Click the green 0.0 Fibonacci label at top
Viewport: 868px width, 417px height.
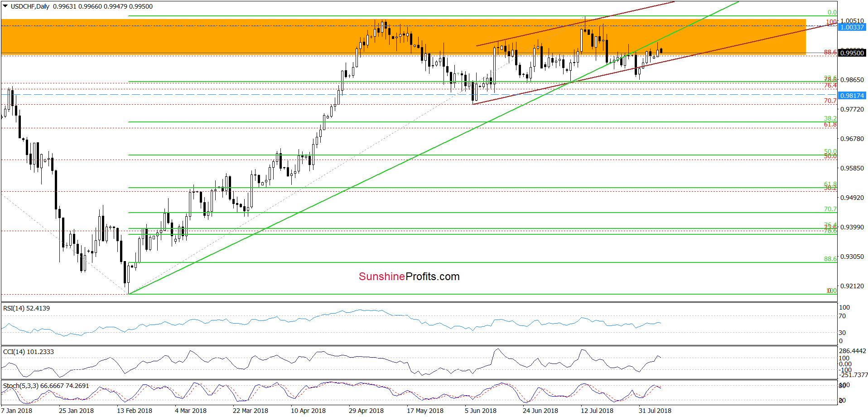pos(832,13)
